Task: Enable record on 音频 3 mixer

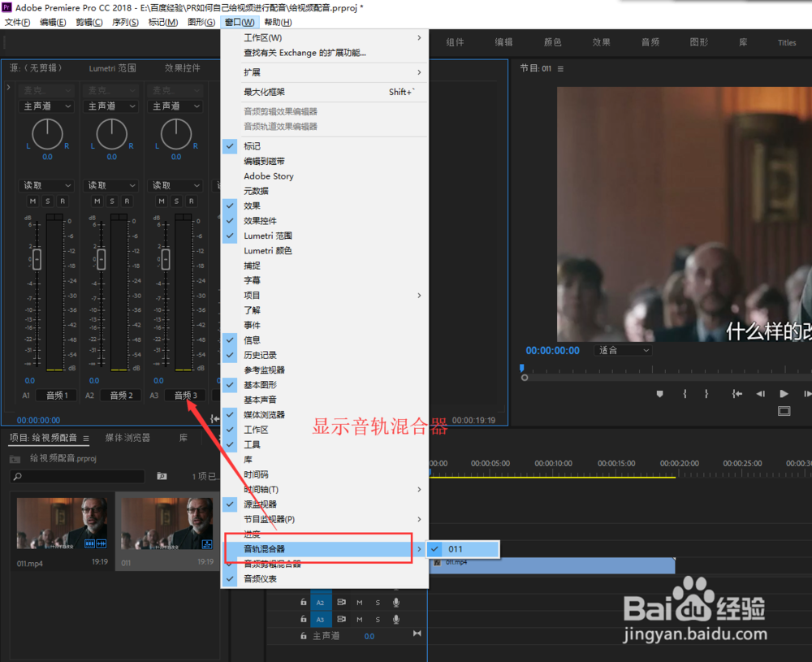Action: (191, 201)
